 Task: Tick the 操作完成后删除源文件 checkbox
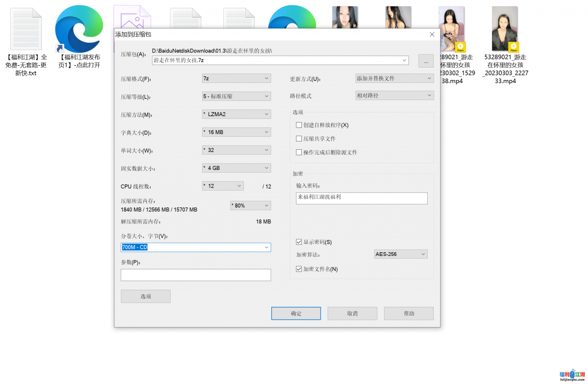(x=299, y=152)
